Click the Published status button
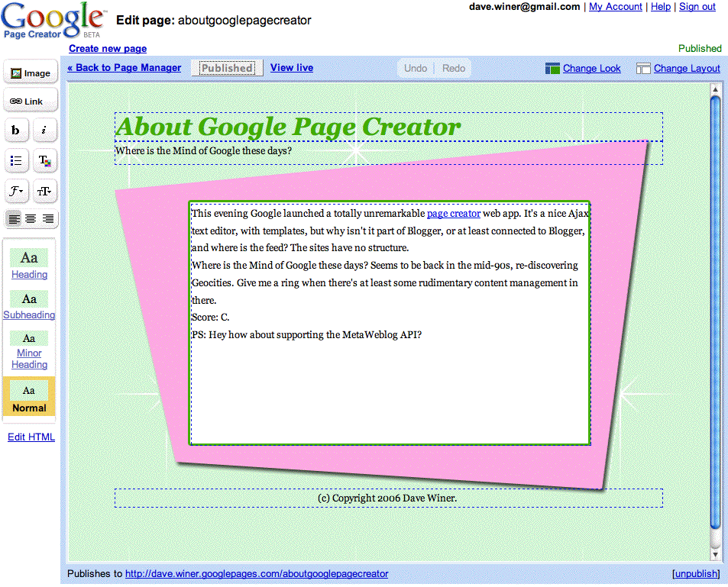 [227, 68]
